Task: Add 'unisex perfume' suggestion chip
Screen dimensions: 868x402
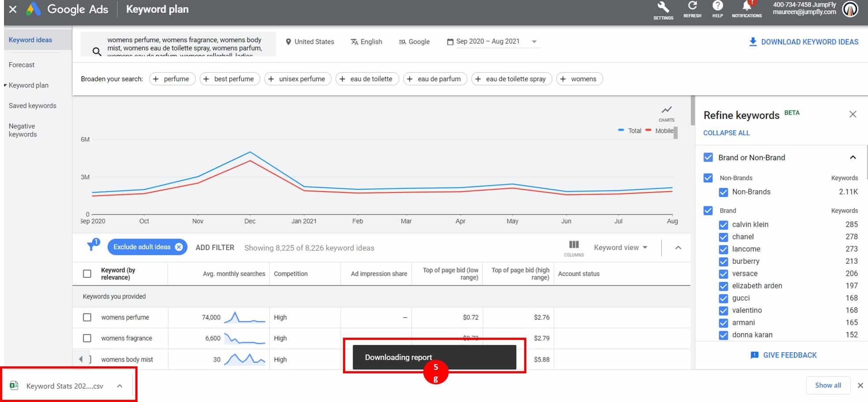Action: [298, 79]
